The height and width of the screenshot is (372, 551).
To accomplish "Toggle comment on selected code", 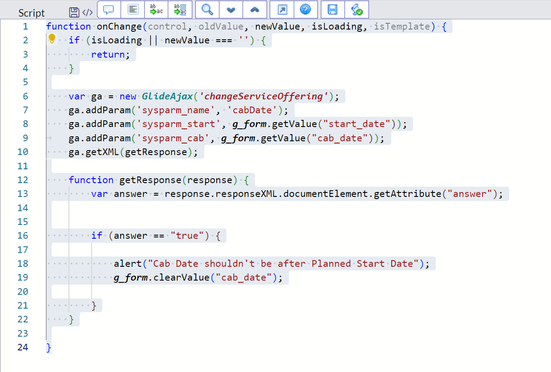I will click(x=109, y=9).
